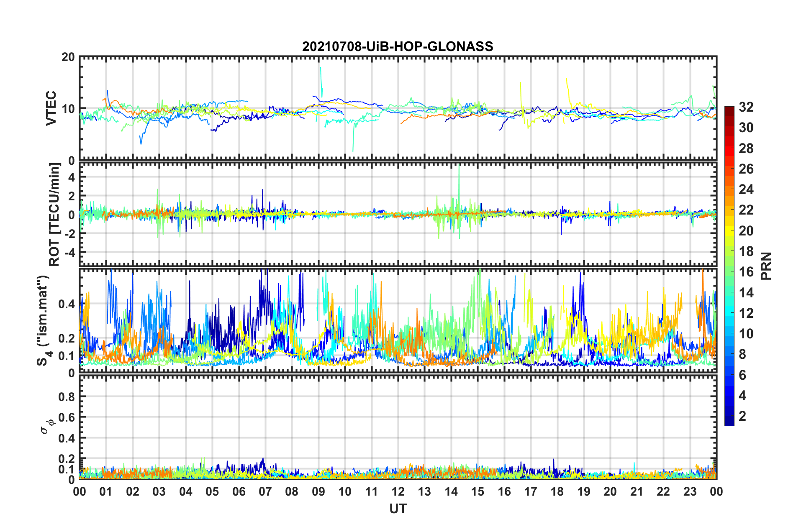Image resolution: width=796 pixels, height=532 pixels.
Task: Click colorbar tick label 6
Action: [x=742, y=375]
